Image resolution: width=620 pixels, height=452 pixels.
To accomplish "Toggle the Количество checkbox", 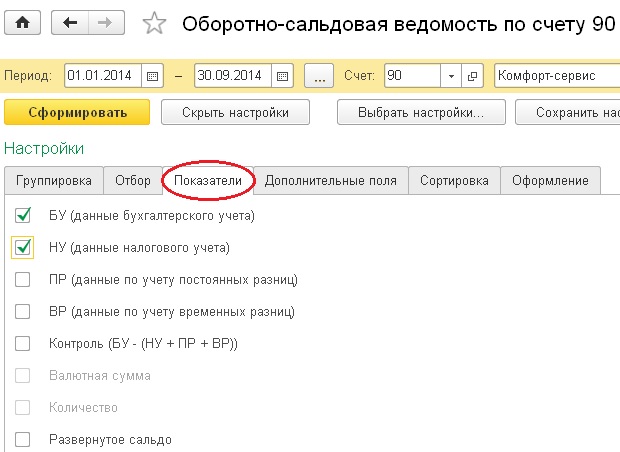I will point(23,407).
